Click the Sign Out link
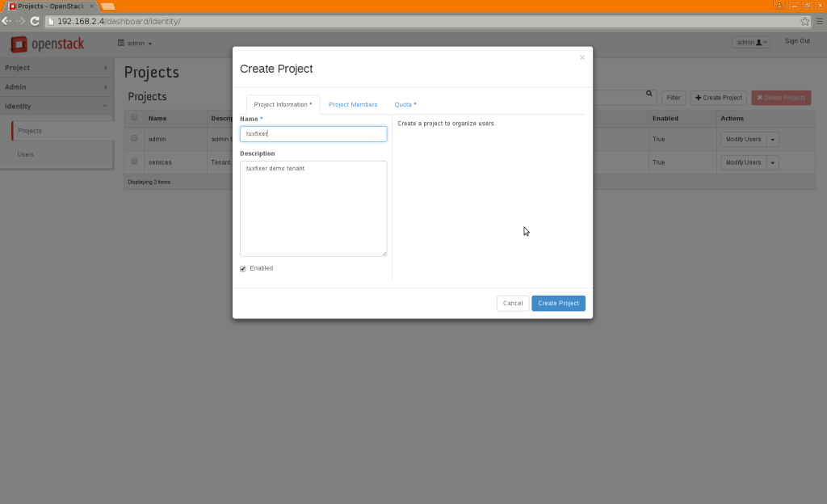The image size is (827, 504). 797,40
